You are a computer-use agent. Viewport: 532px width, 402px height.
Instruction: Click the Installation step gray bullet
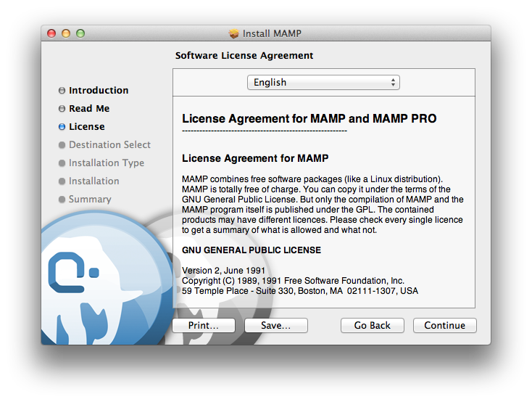tap(62, 181)
